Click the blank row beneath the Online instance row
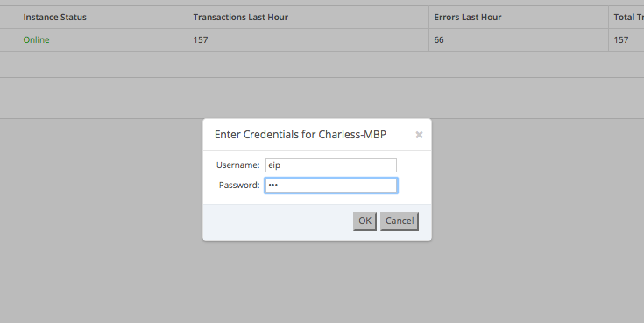This screenshot has width=644, height=323. (x=322, y=65)
